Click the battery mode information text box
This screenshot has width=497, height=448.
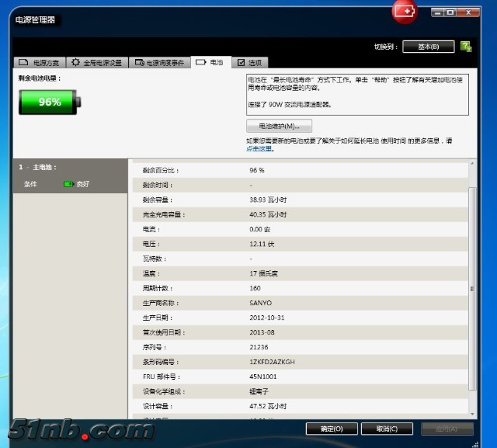[x=357, y=95]
